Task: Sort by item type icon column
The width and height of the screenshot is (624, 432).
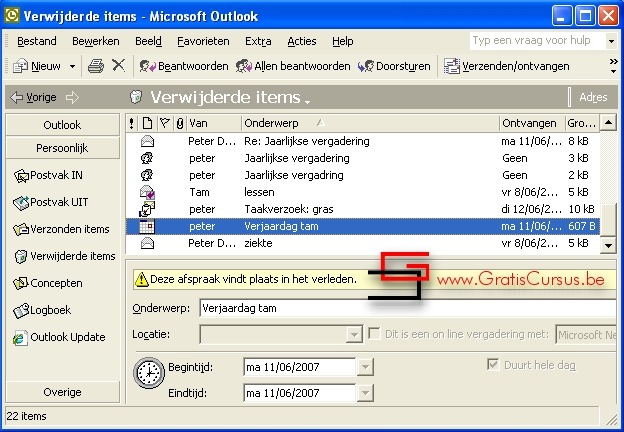Action: [x=147, y=123]
